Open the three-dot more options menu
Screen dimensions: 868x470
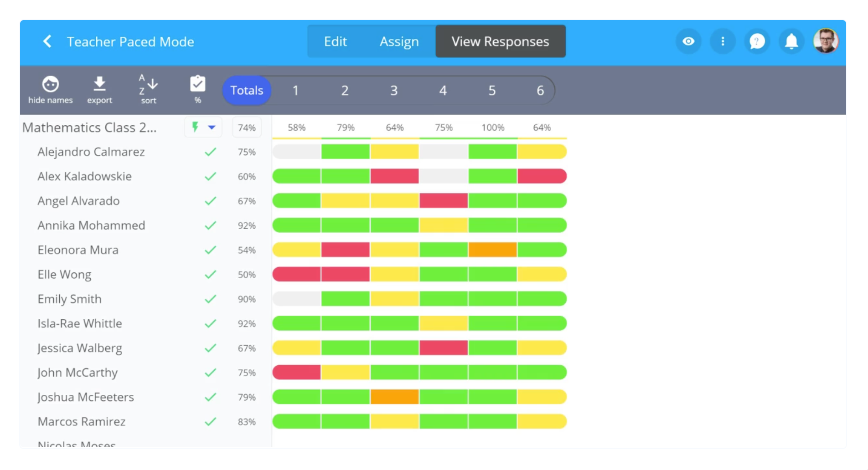coord(723,41)
